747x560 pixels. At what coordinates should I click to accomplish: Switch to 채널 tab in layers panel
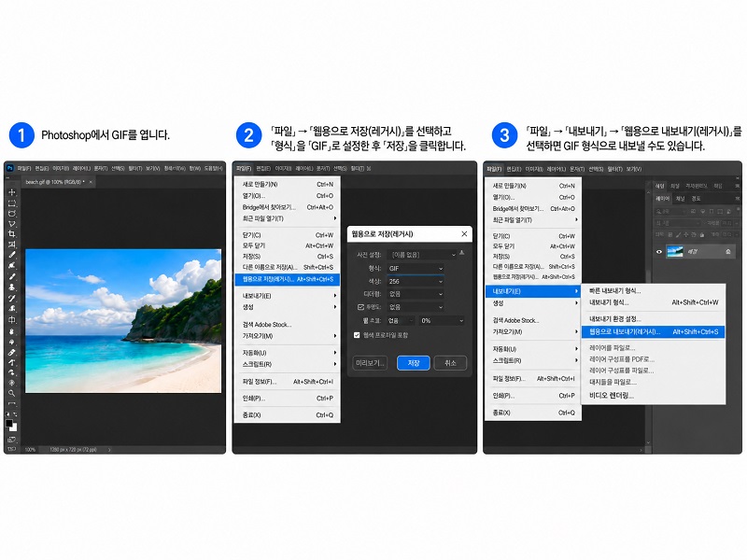[681, 199]
